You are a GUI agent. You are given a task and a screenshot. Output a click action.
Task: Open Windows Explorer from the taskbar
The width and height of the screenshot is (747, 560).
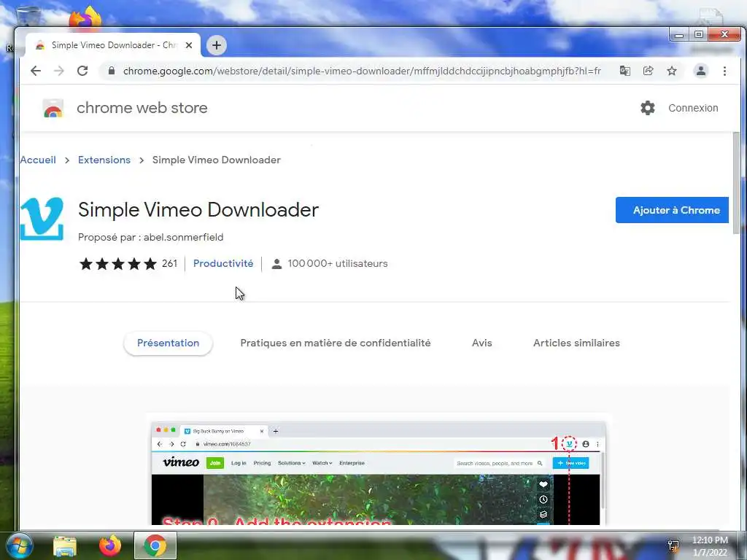click(x=65, y=545)
